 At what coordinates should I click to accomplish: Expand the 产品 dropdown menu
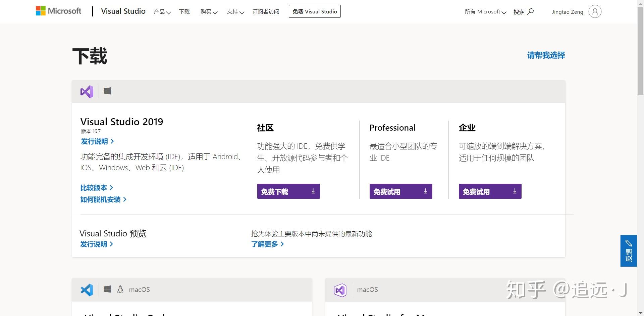[162, 12]
